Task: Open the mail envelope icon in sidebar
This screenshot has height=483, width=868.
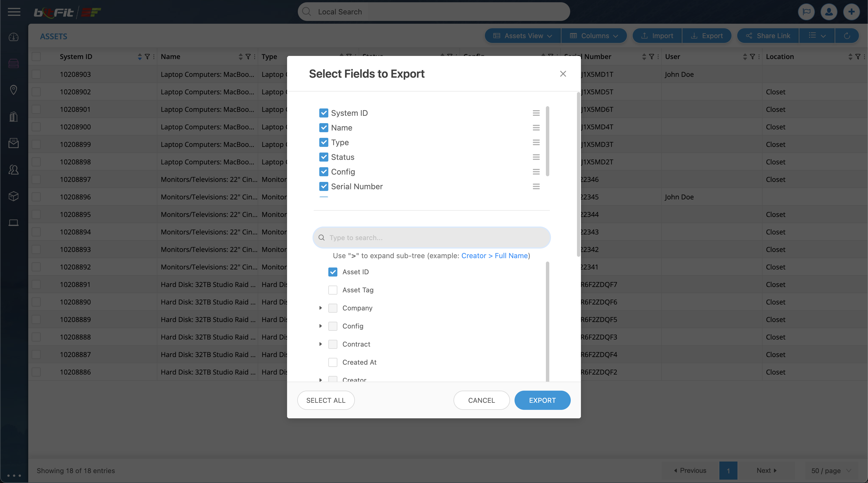Action: click(x=13, y=143)
